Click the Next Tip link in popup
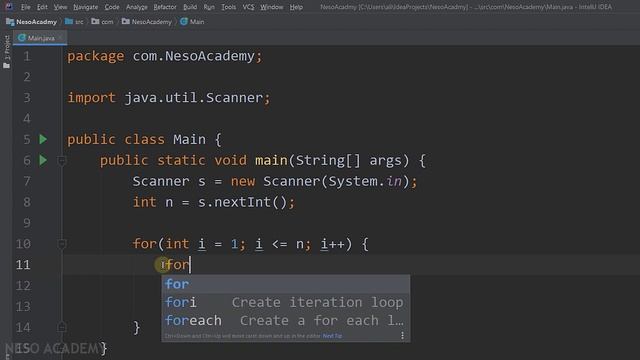 coord(332,336)
